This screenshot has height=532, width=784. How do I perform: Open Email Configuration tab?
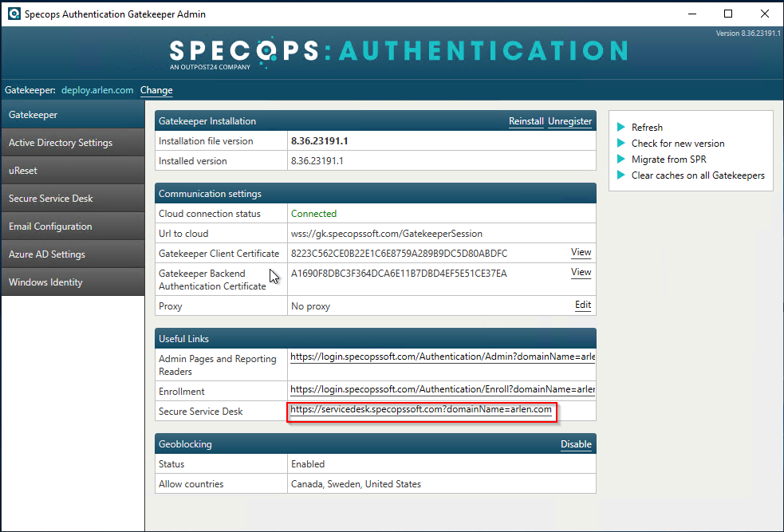coord(73,227)
